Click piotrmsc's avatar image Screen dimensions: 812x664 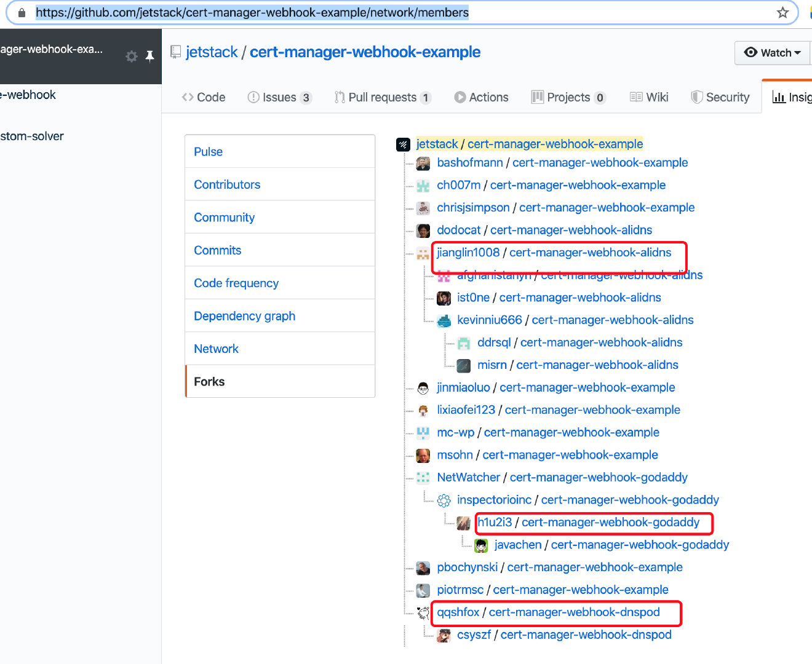click(423, 590)
